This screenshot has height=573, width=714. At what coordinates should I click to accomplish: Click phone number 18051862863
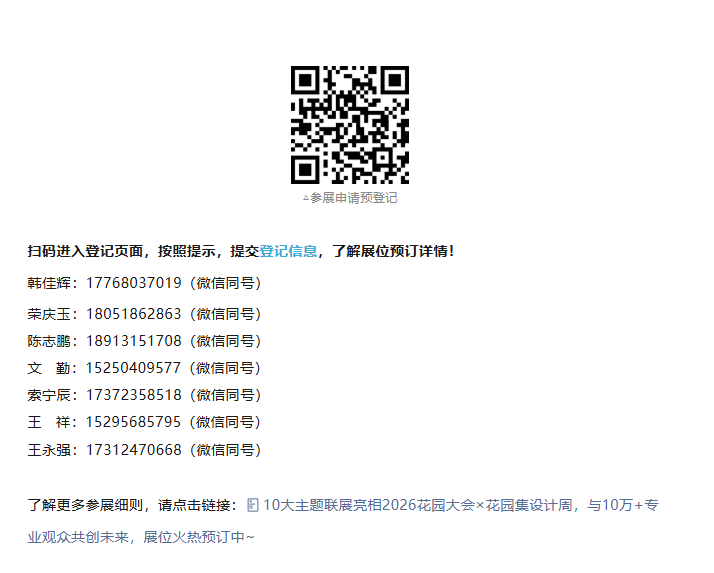(x=134, y=314)
